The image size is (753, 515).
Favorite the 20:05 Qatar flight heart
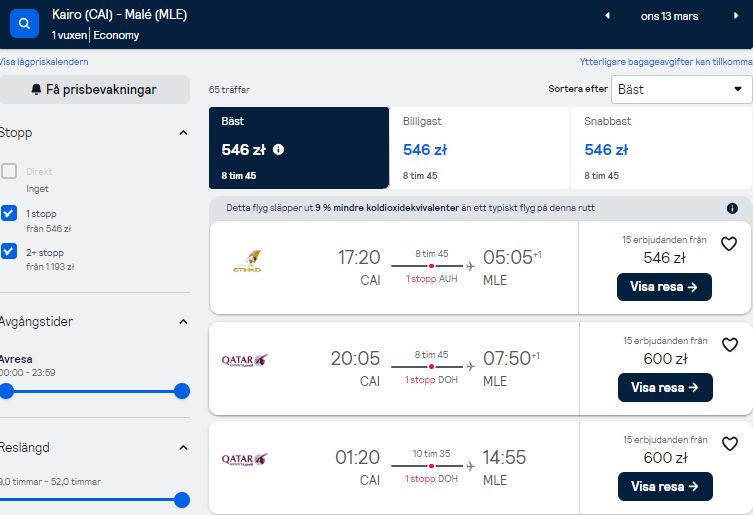pyautogui.click(x=730, y=344)
